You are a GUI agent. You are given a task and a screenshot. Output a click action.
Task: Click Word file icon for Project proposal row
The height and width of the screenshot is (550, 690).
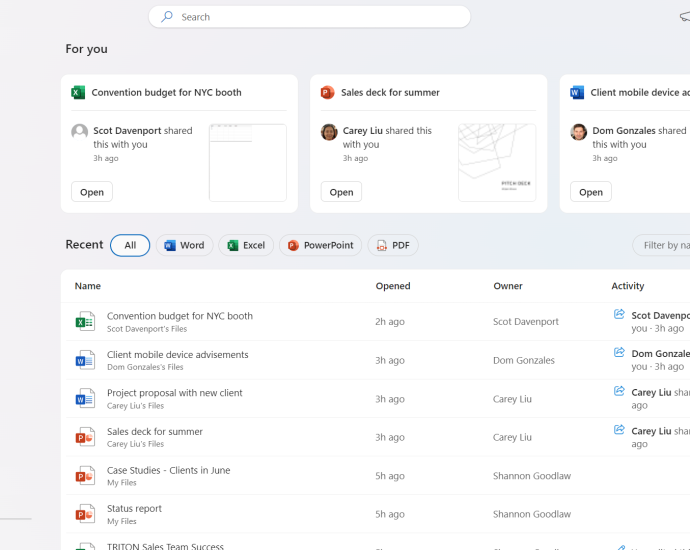point(85,399)
